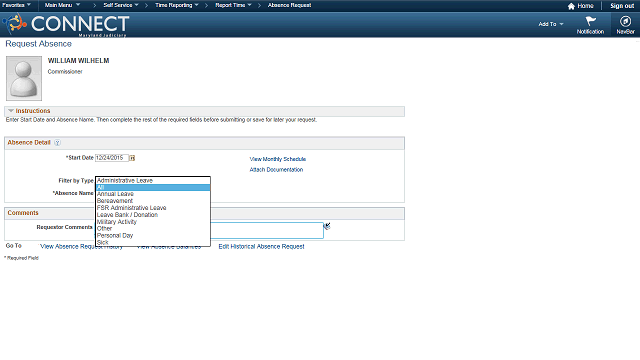The image size is (640, 360).
Task: Select Annual Leave from the type list
Action: click(115, 194)
